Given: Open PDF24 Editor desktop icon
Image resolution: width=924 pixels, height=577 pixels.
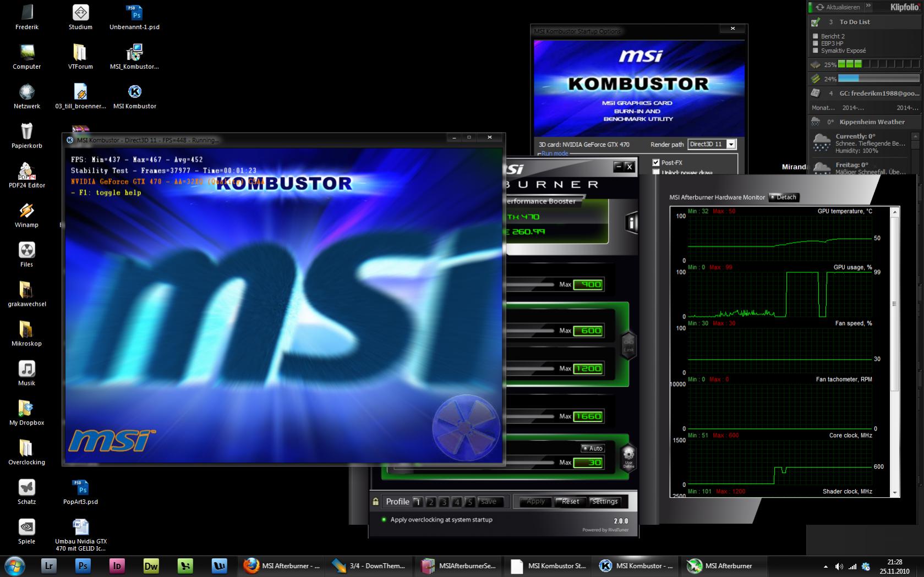Looking at the screenshot, I should [26, 175].
